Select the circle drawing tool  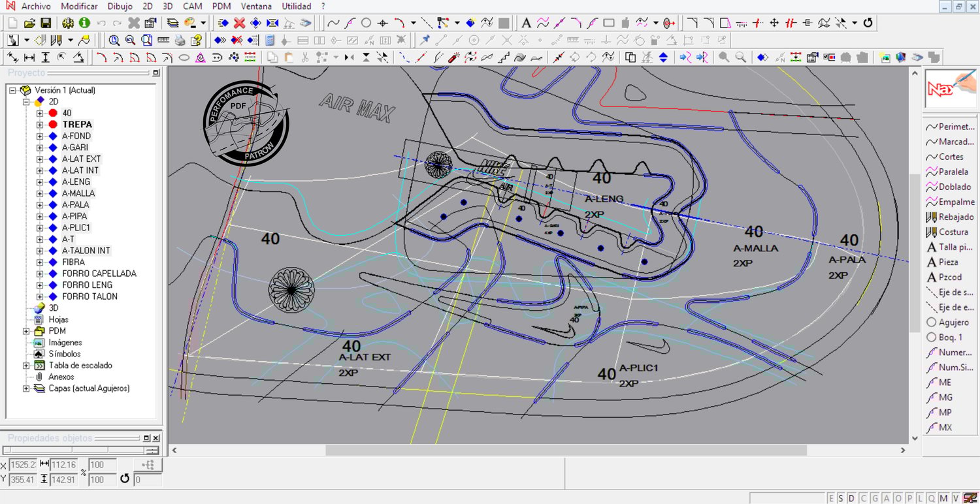(x=367, y=23)
